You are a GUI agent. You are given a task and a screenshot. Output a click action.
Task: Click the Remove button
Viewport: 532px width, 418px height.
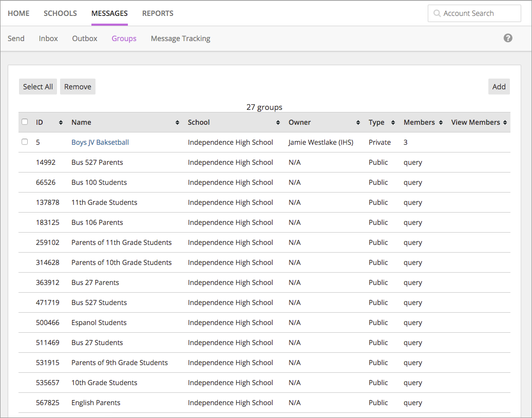coord(78,86)
